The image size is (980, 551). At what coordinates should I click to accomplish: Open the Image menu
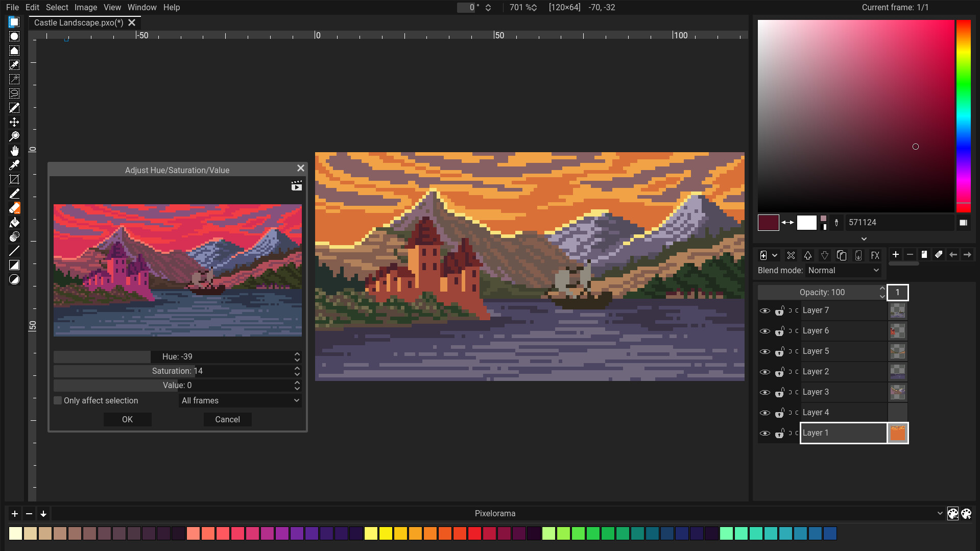pyautogui.click(x=85, y=7)
